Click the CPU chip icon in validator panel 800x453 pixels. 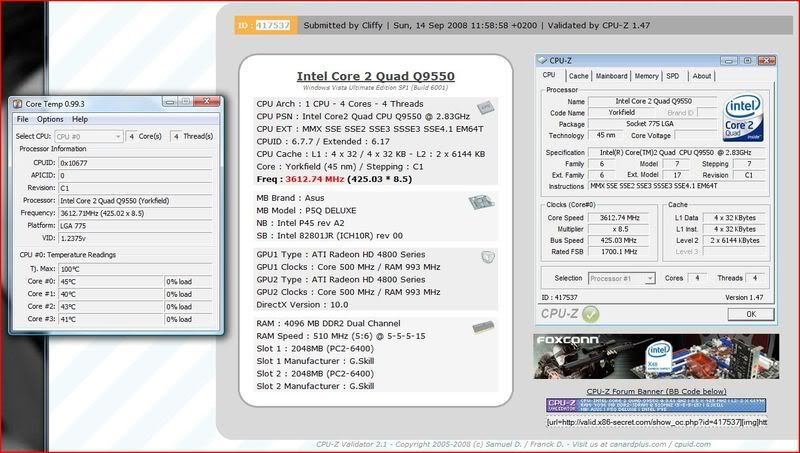tap(487, 108)
